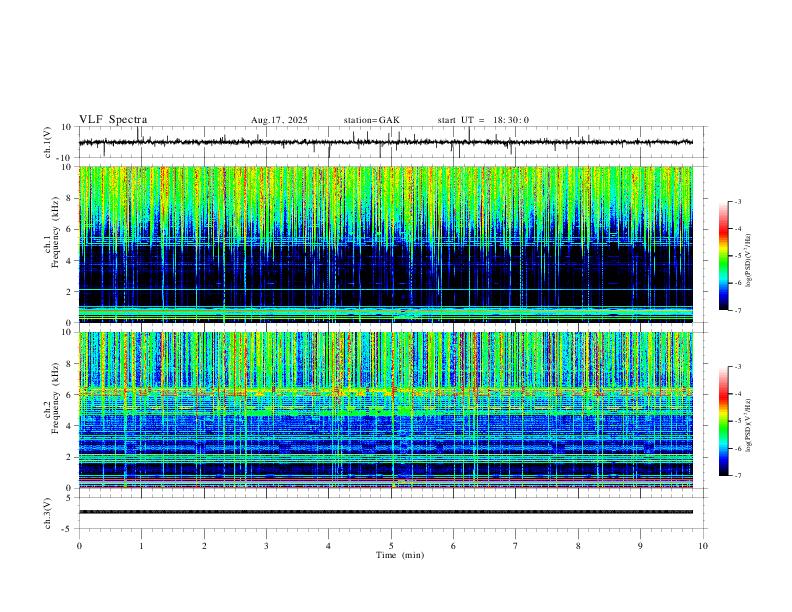The height and width of the screenshot is (612, 792).
Task: Click the ch.1 waveform trace panel
Action: 391,142
